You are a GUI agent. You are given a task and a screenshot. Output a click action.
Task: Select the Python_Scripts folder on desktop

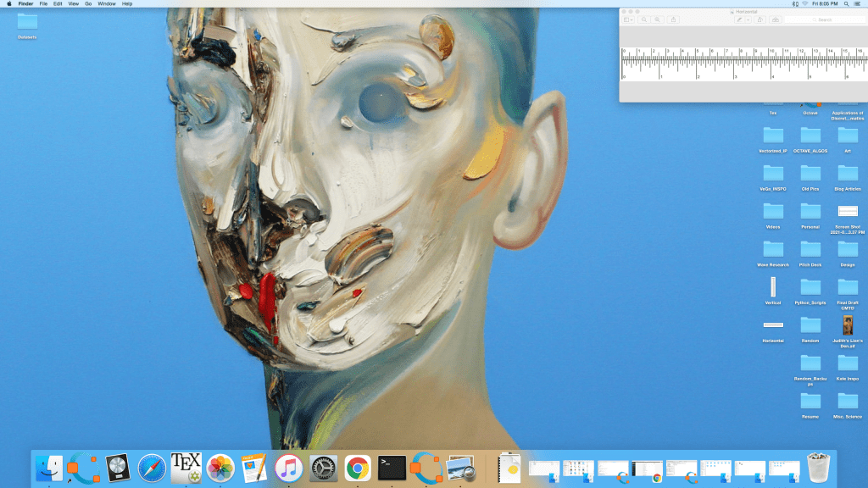pyautogui.click(x=810, y=286)
